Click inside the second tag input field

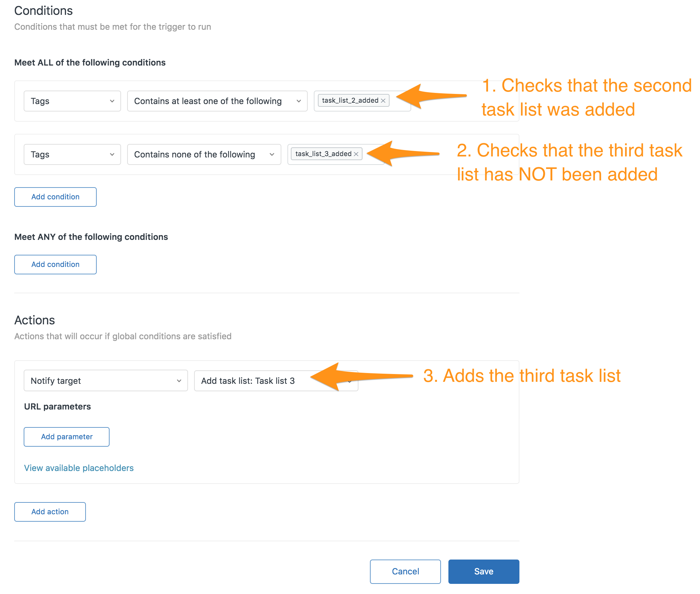373,154
